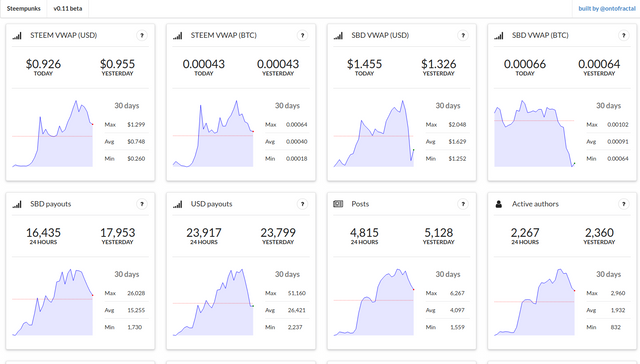Click help icon on STEEM VWAP (USD) card
This screenshot has width=640, height=364.
point(142,36)
